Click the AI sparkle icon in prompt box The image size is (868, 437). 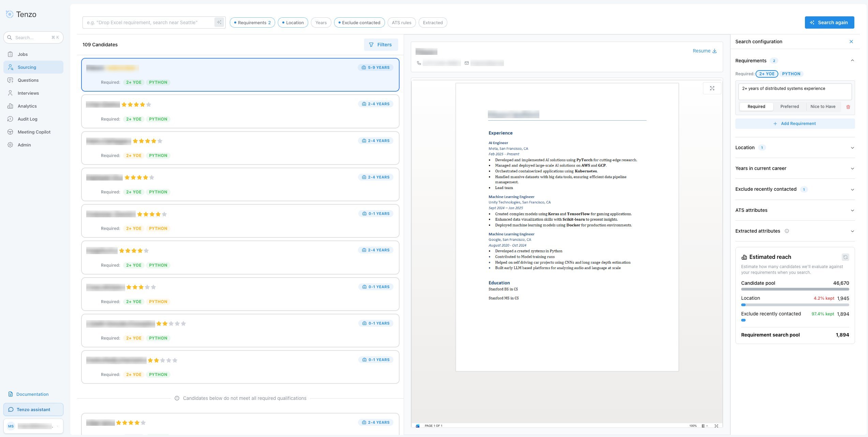[x=219, y=22]
